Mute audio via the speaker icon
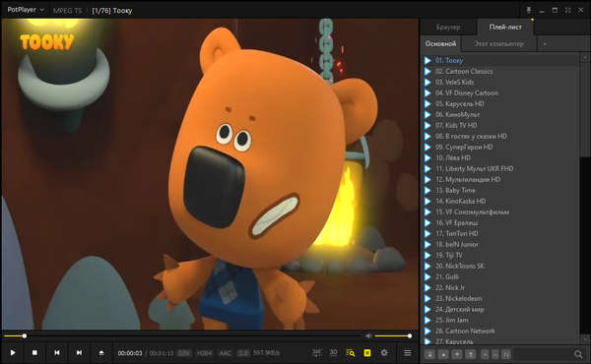 (x=368, y=335)
